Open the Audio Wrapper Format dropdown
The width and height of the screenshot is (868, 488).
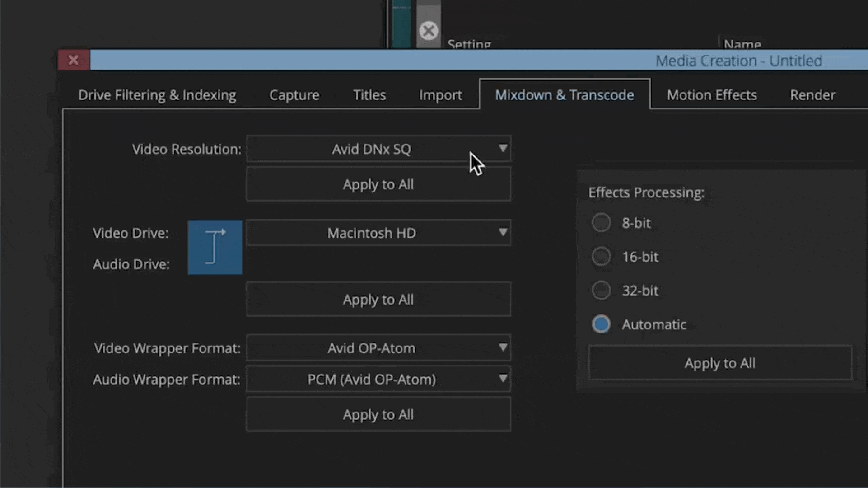coord(378,379)
